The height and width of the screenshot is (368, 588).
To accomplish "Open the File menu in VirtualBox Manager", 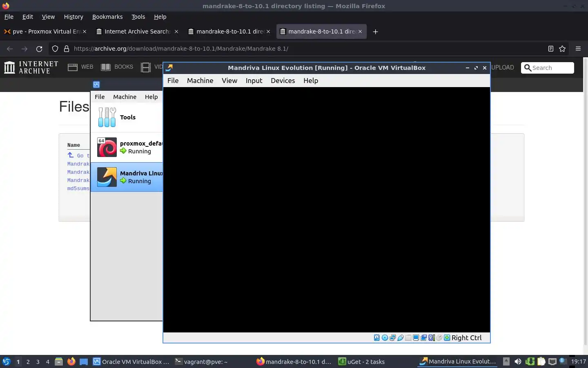I will pos(100,97).
